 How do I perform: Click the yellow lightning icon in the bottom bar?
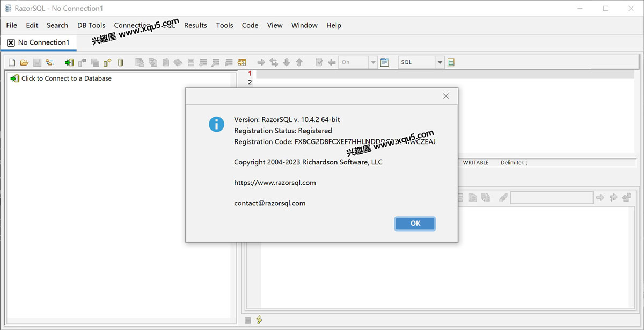[x=259, y=320]
